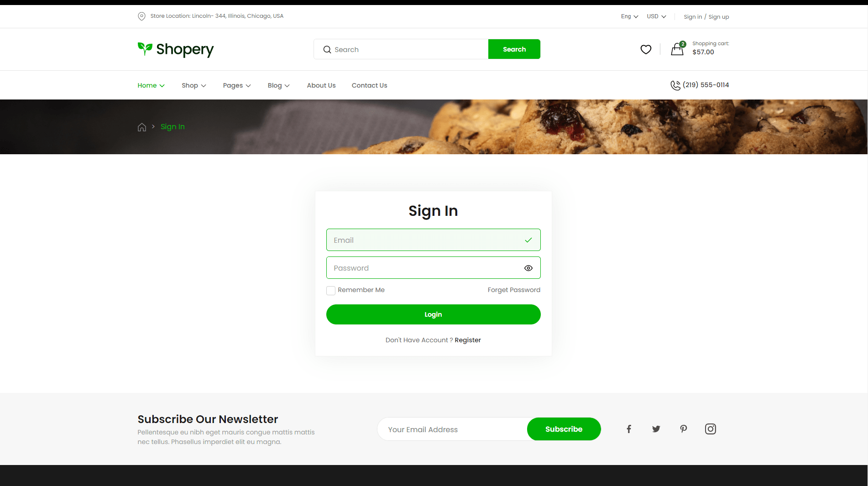Click the green Login button

[x=434, y=314]
